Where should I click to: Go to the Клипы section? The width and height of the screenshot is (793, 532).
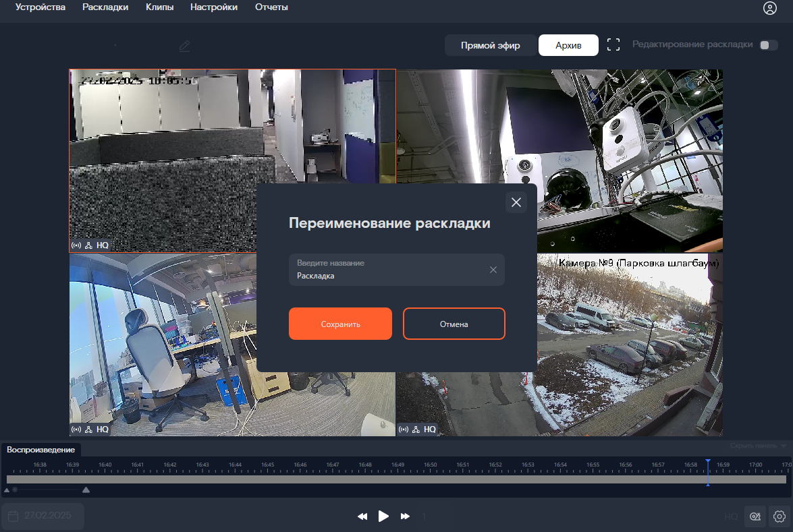point(160,7)
